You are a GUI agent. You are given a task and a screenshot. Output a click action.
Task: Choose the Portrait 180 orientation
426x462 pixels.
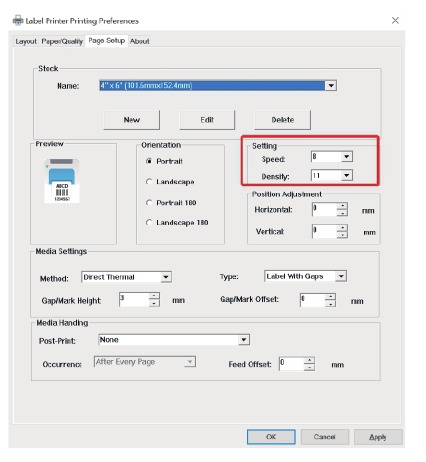(149, 203)
